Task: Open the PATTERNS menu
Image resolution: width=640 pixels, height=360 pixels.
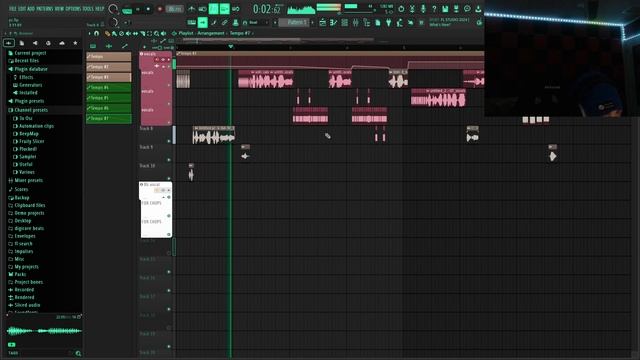Action: (x=45, y=9)
